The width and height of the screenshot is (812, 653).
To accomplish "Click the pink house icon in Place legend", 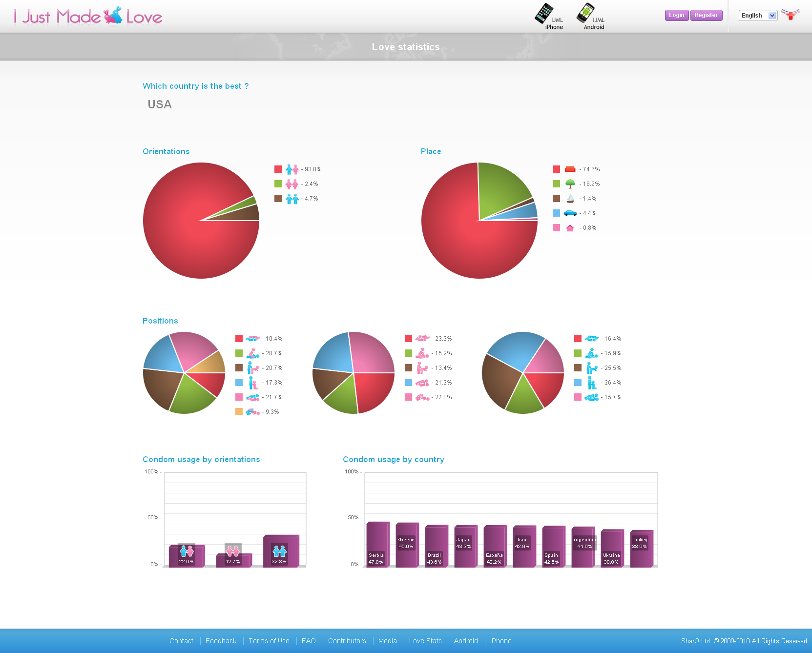I will [x=570, y=228].
